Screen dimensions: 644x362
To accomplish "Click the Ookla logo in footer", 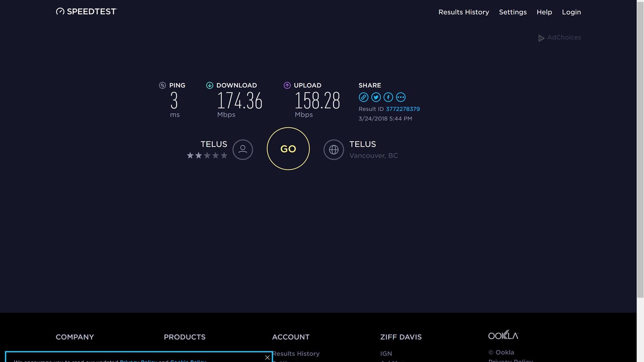I will 503,335.
